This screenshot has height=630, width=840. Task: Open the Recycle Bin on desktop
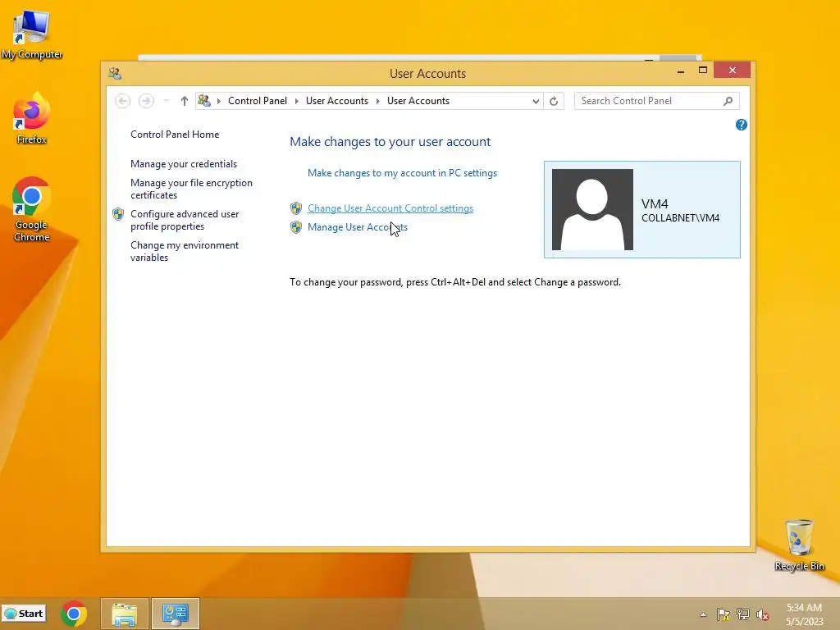pyautogui.click(x=799, y=546)
